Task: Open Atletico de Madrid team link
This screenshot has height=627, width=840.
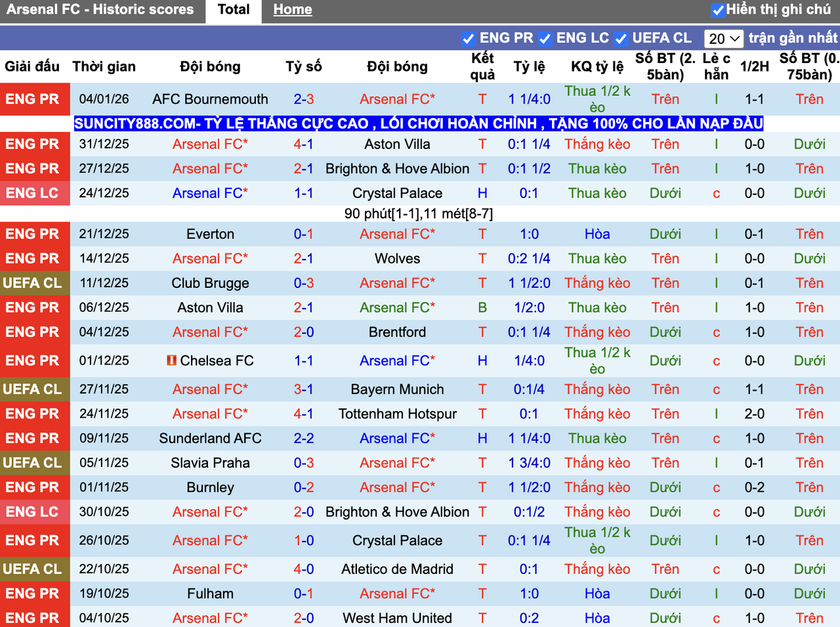Action: (x=397, y=569)
